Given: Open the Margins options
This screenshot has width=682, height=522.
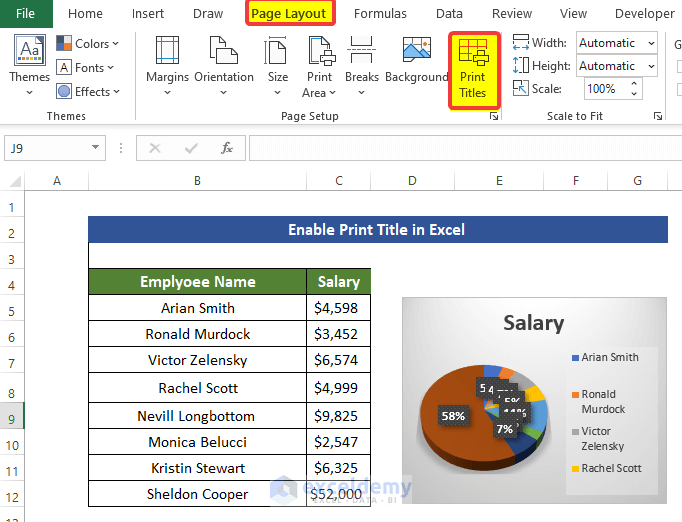Looking at the screenshot, I should 167,66.
